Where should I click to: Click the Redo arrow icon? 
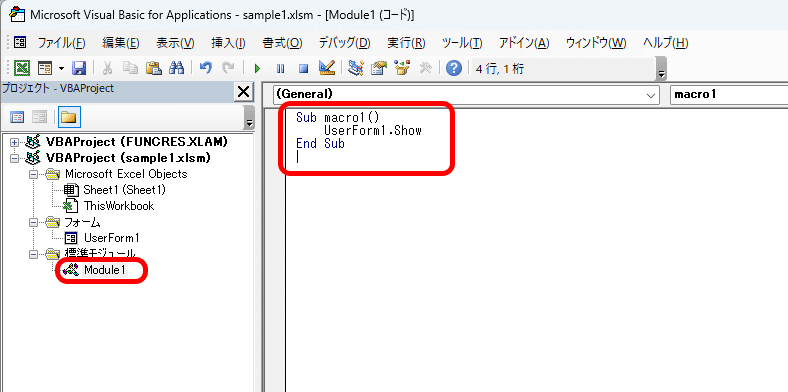click(x=229, y=68)
